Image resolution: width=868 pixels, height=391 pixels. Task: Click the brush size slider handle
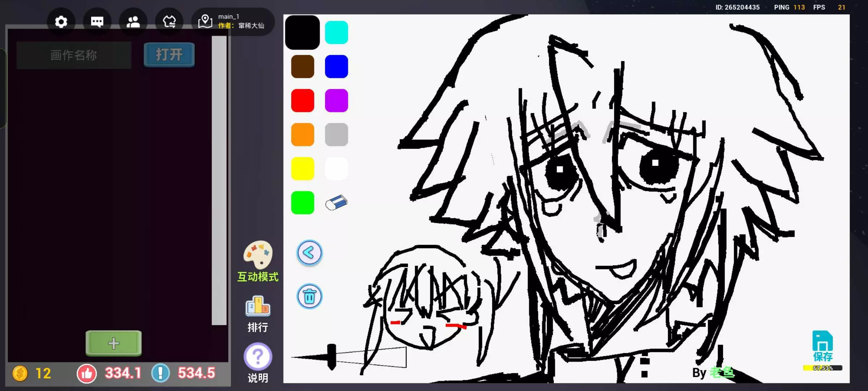coord(331,357)
